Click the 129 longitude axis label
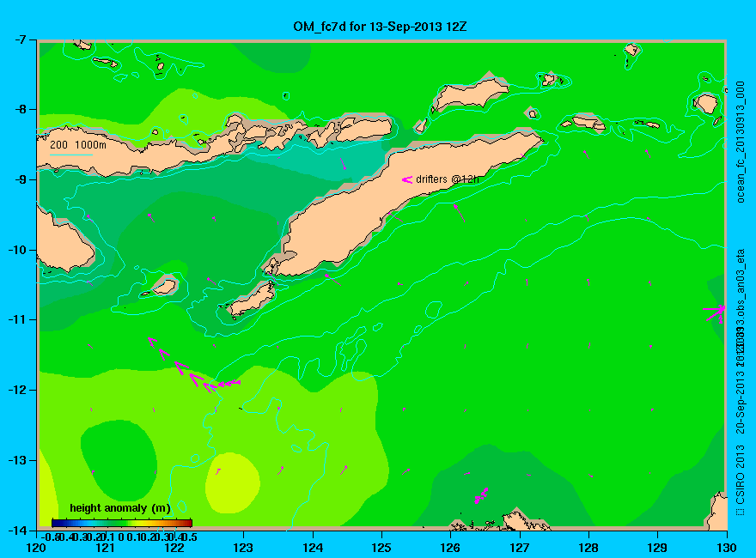 point(658,548)
